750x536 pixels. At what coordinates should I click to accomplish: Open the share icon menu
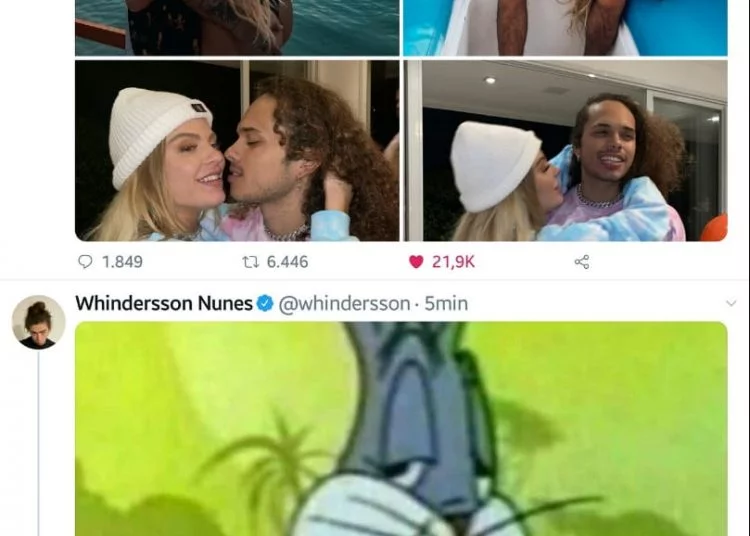pos(582,262)
